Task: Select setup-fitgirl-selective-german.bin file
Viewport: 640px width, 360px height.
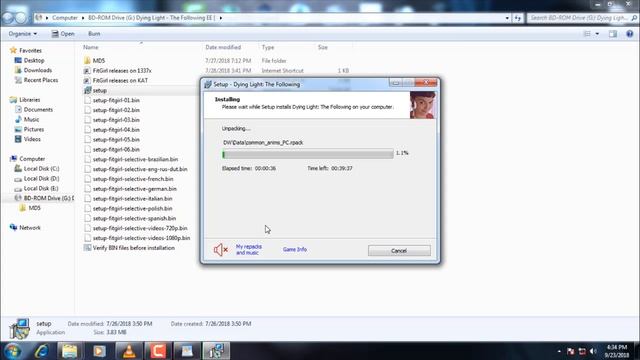Action: [x=134, y=189]
